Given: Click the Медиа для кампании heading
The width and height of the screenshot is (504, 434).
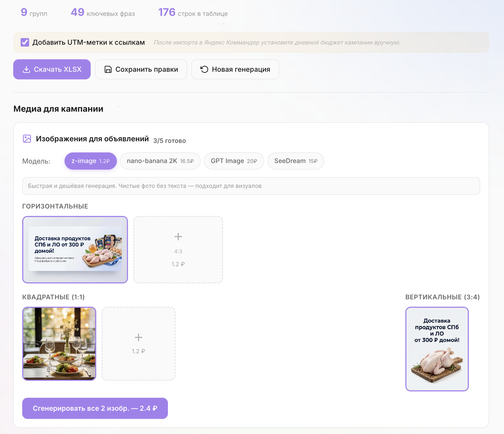Looking at the screenshot, I should (58, 109).
